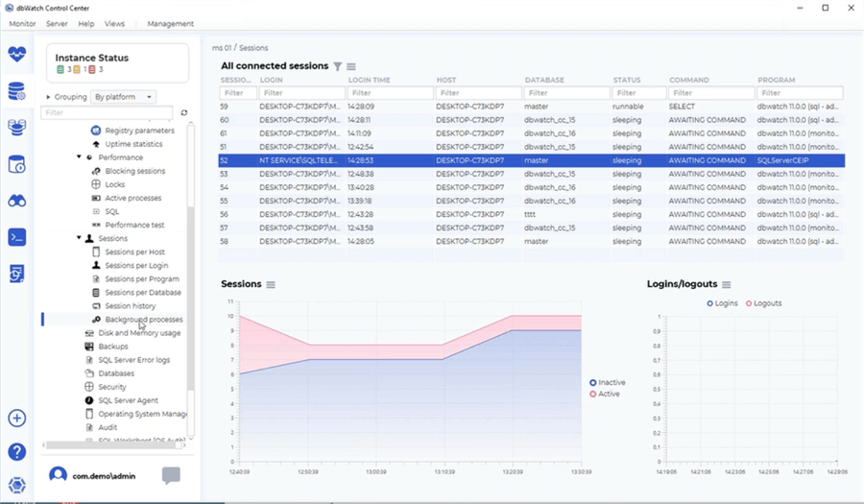Select session 52 NT SERVICE\SQLTELE row
This screenshot has width=864, height=504.
(x=531, y=160)
